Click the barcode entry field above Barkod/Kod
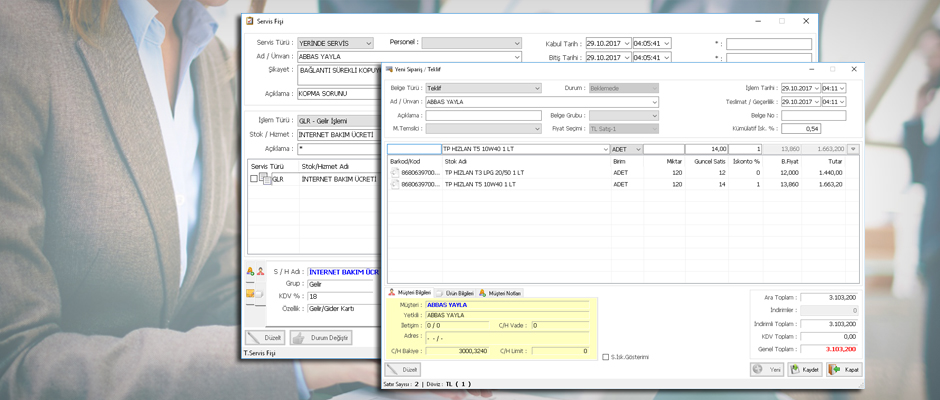 click(x=414, y=149)
